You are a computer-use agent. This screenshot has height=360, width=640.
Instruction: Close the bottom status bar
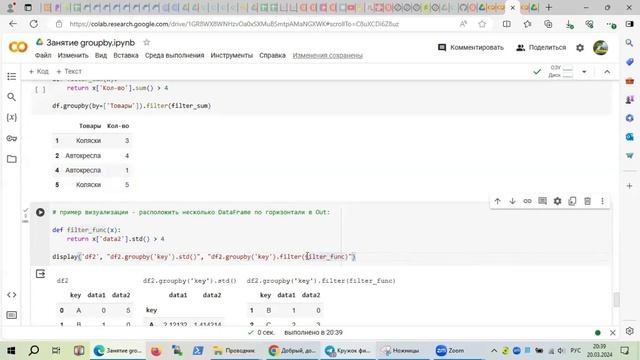tap(612, 333)
